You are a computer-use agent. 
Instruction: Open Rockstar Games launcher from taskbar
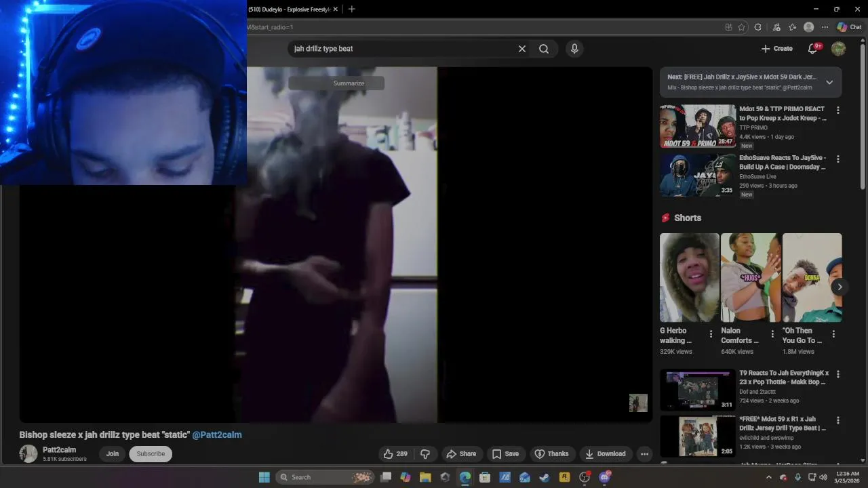click(x=564, y=477)
